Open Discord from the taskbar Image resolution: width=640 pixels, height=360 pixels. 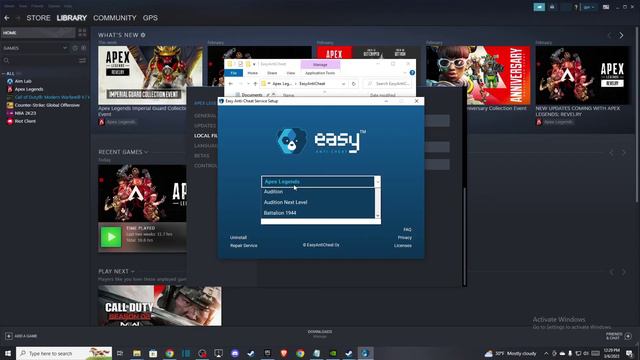click(x=235, y=353)
